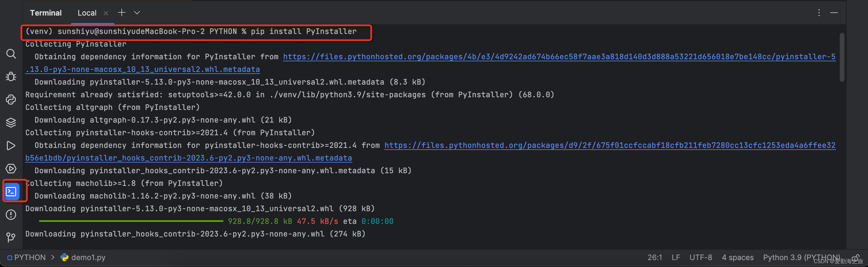Click the 'eta 0:00:00' text
This screenshot has height=267, width=868.
[x=368, y=221]
